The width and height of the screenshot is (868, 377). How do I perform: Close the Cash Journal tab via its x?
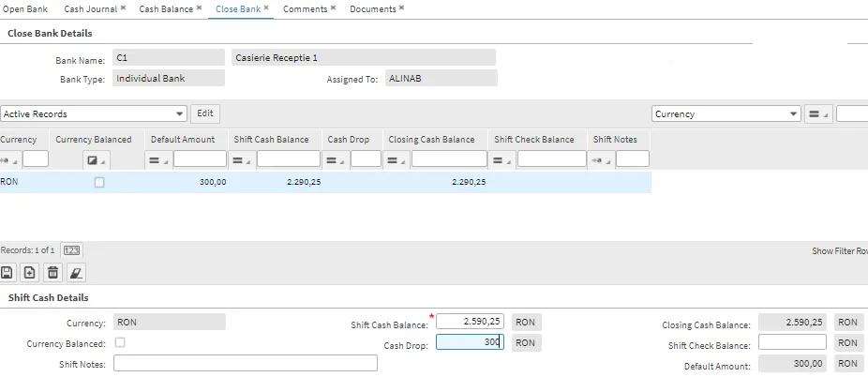point(123,8)
